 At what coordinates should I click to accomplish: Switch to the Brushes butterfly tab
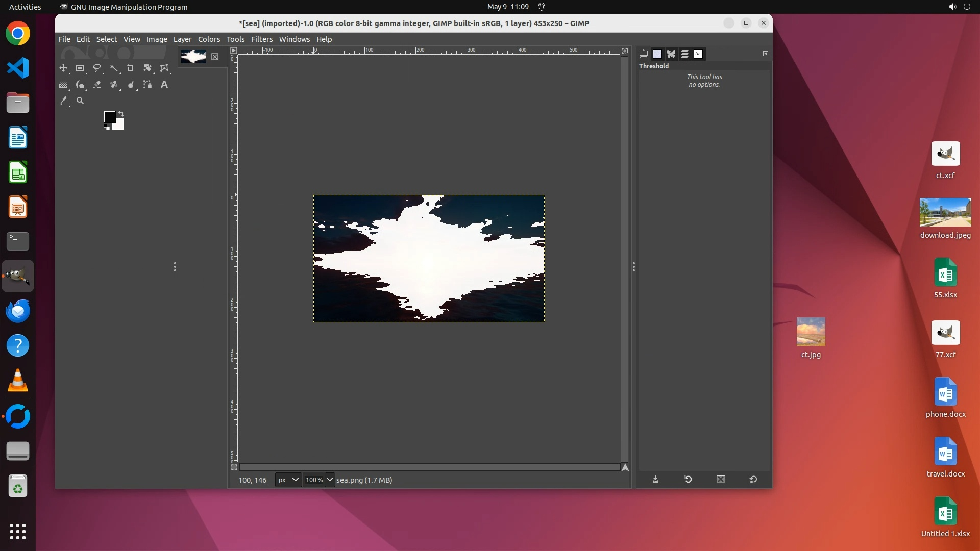pyautogui.click(x=671, y=54)
